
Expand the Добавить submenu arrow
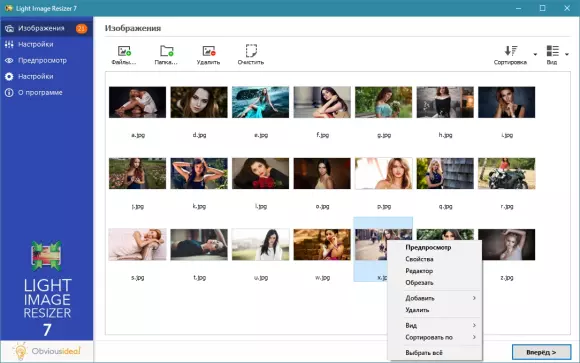(474, 298)
